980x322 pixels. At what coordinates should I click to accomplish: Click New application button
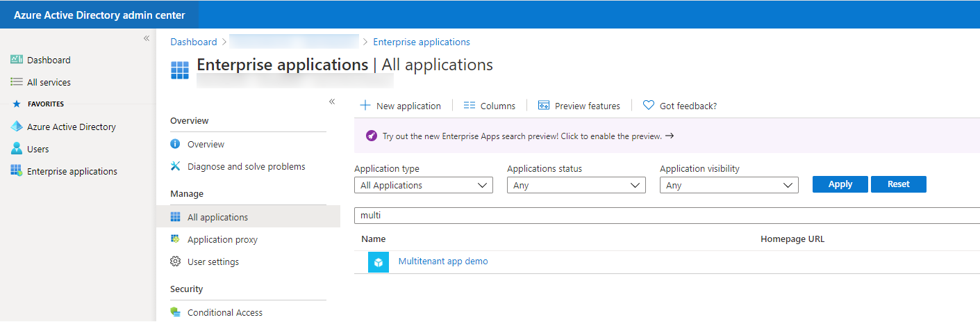click(x=400, y=106)
